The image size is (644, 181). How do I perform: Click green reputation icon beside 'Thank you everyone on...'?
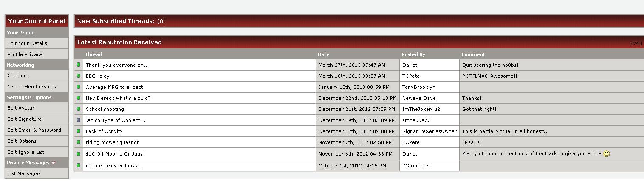pyautogui.click(x=79, y=65)
